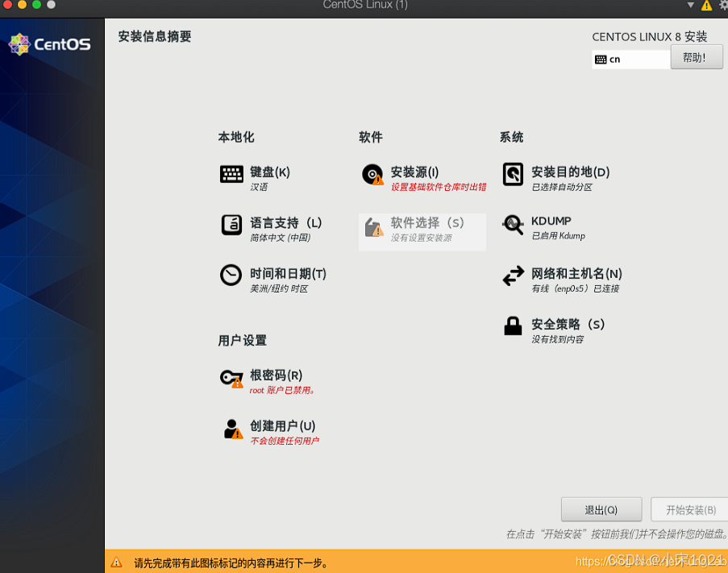Click the cn keyboard layout indicator field
Image resolution: width=728 pixels, height=573 pixels.
point(631,60)
